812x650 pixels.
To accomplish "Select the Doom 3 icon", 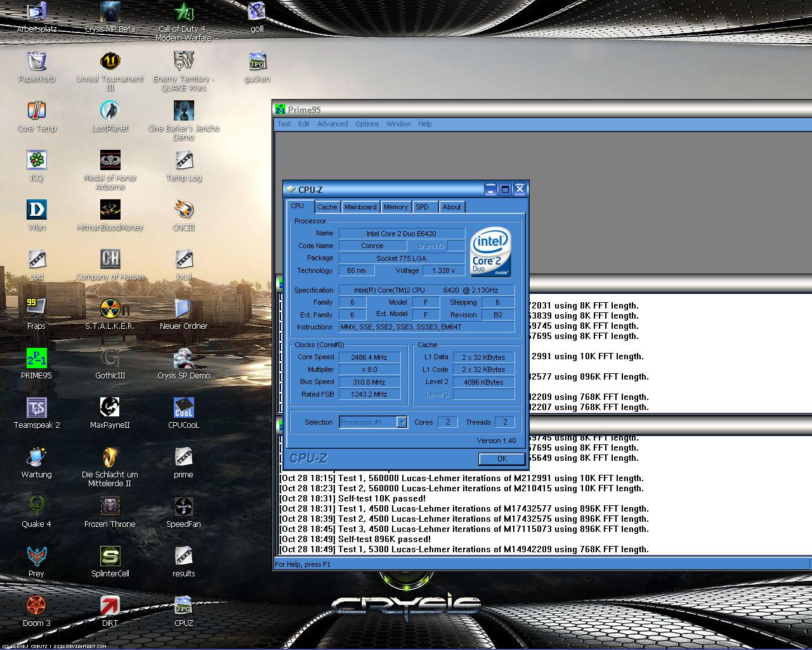I will tap(37, 606).
